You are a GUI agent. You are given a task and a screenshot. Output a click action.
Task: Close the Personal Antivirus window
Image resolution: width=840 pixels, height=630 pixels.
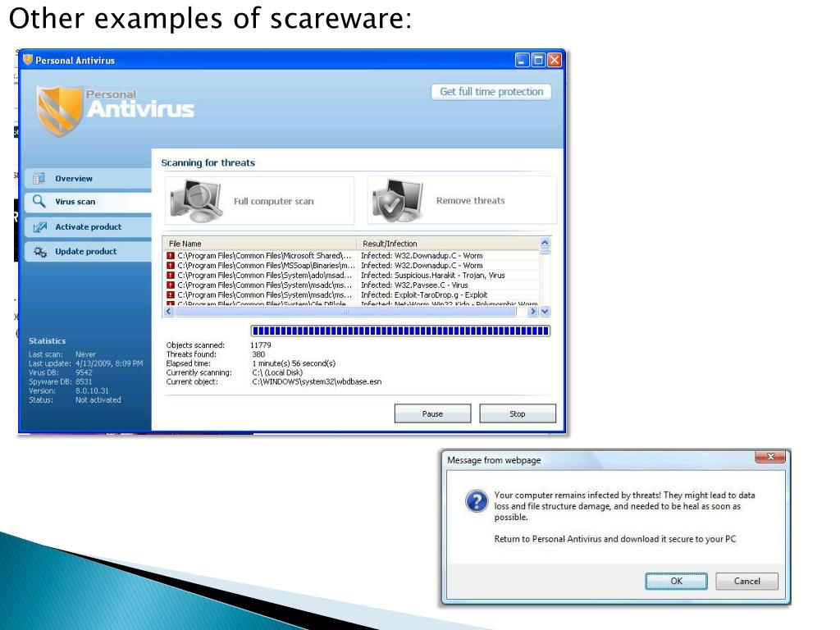click(x=555, y=60)
